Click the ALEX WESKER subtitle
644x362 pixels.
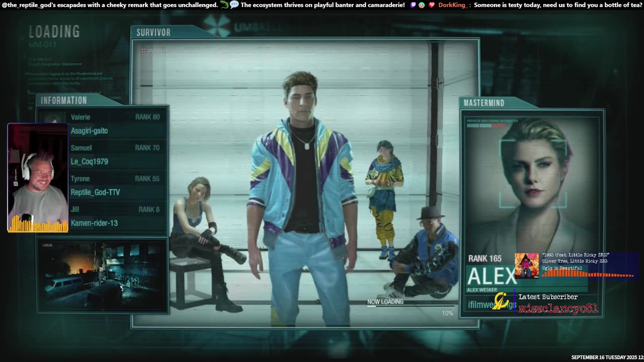pyautogui.click(x=481, y=290)
